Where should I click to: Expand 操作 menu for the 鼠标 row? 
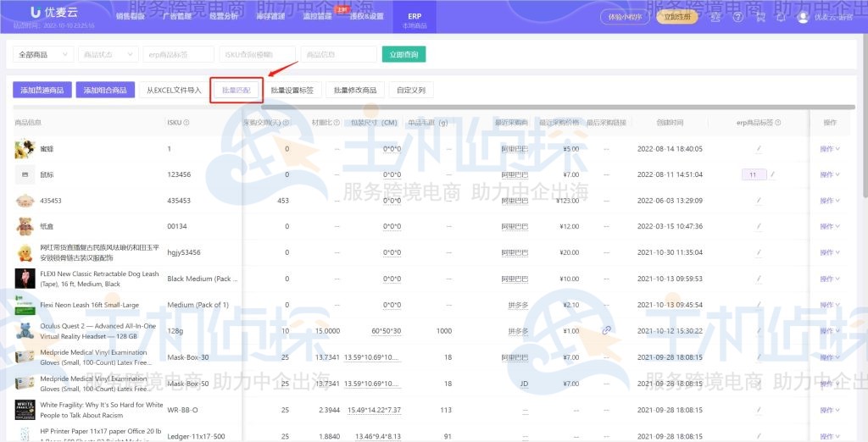click(829, 175)
